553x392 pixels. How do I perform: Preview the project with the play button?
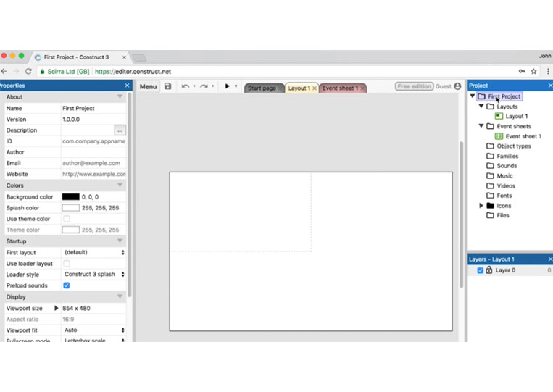(x=227, y=86)
